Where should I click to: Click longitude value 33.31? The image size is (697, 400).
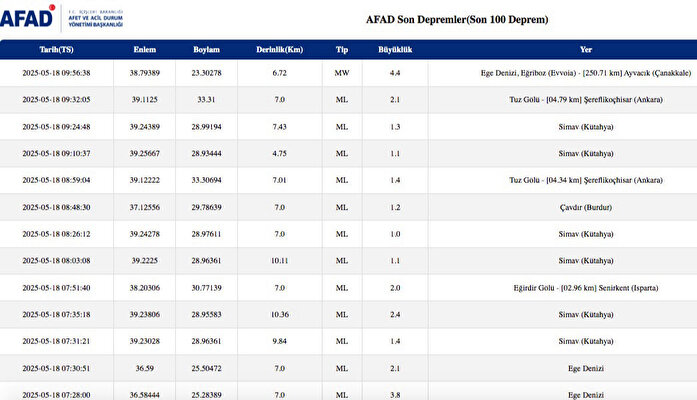click(206, 100)
